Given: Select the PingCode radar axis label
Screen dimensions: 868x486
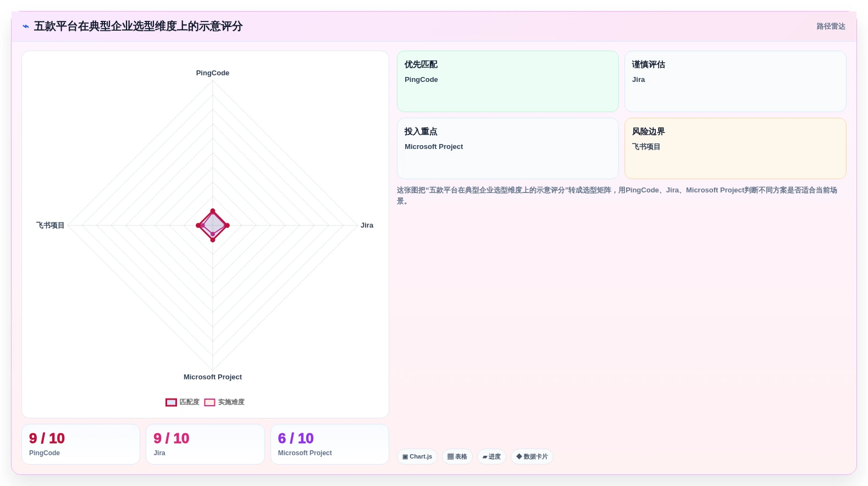Looking at the screenshot, I should [213, 73].
